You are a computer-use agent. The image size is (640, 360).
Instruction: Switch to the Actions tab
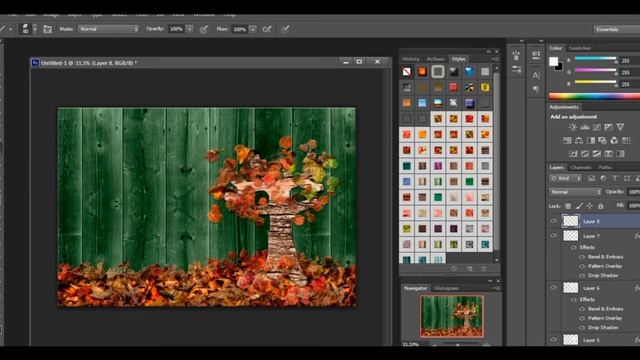point(436,59)
